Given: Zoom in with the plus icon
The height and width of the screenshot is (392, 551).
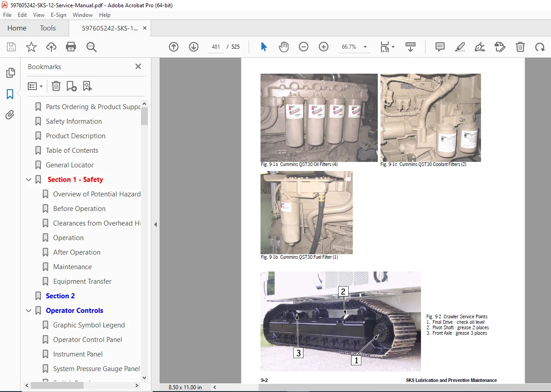Looking at the screenshot, I should point(324,47).
